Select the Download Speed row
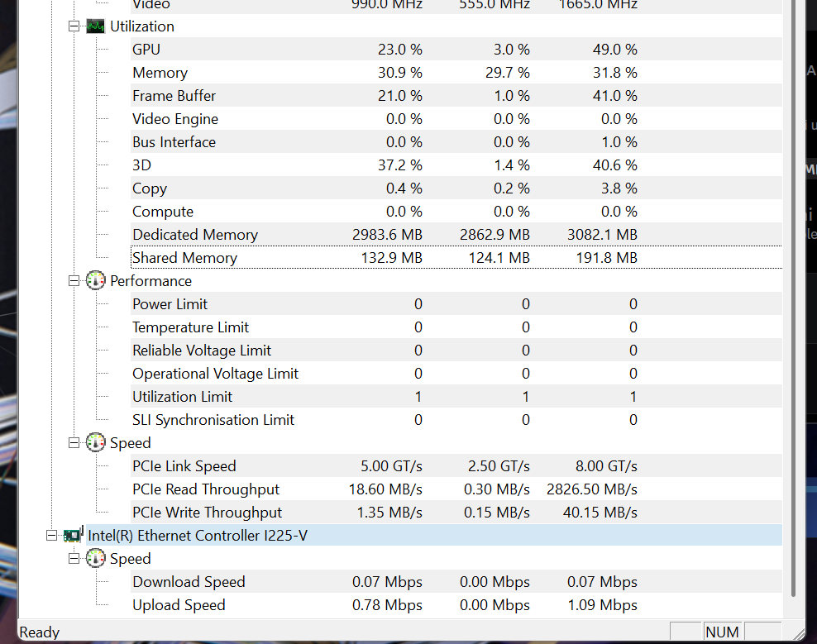 pos(456,581)
